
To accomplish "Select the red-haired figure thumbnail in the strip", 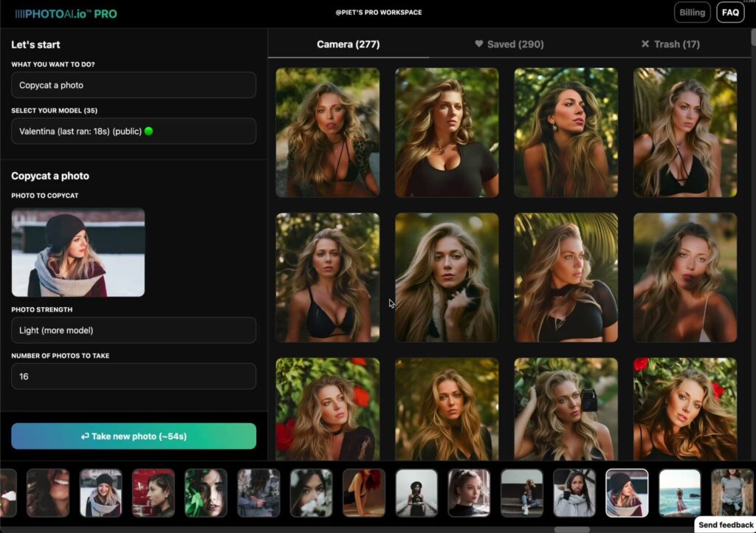I will click(x=364, y=492).
